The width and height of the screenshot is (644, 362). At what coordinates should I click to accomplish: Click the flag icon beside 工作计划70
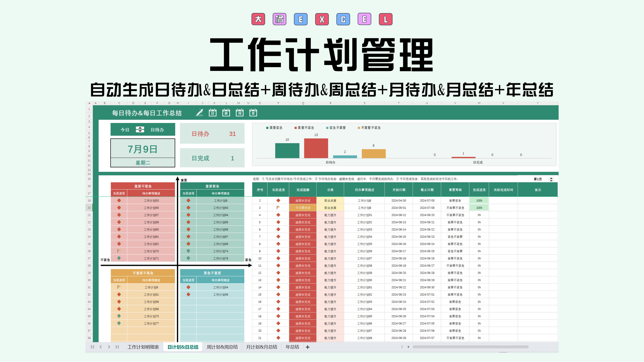[119, 251]
